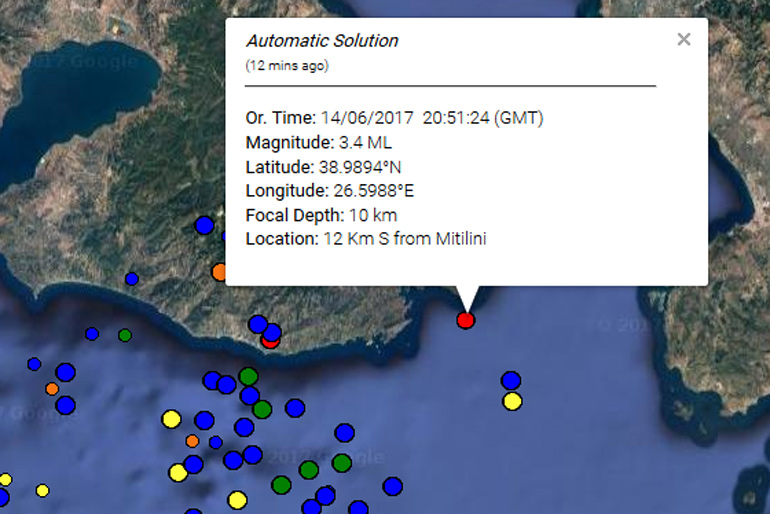
Task: Click the Magnitude 3.4 ML line
Action: tap(318, 142)
